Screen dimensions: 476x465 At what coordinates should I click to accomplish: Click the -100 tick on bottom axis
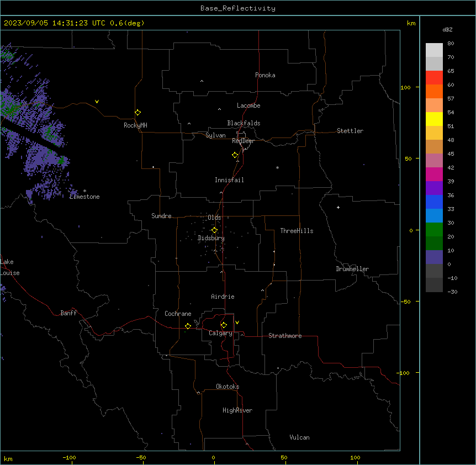coord(69,457)
